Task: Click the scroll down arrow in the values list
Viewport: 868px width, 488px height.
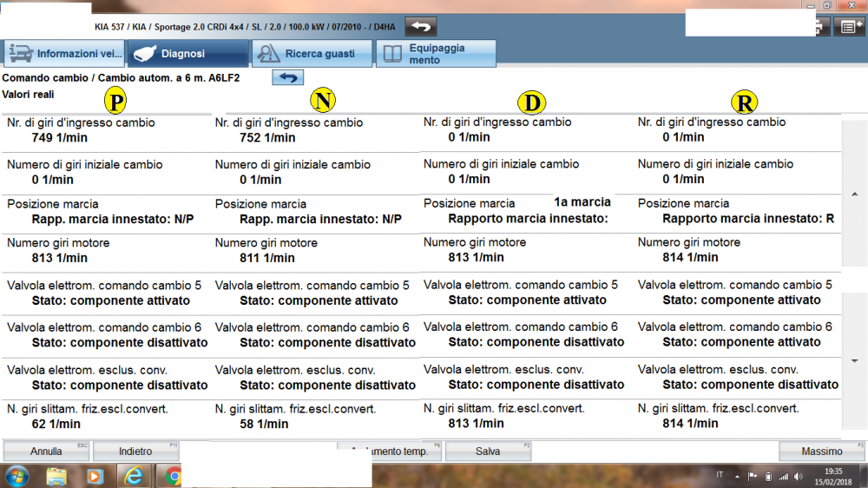Action: point(855,361)
